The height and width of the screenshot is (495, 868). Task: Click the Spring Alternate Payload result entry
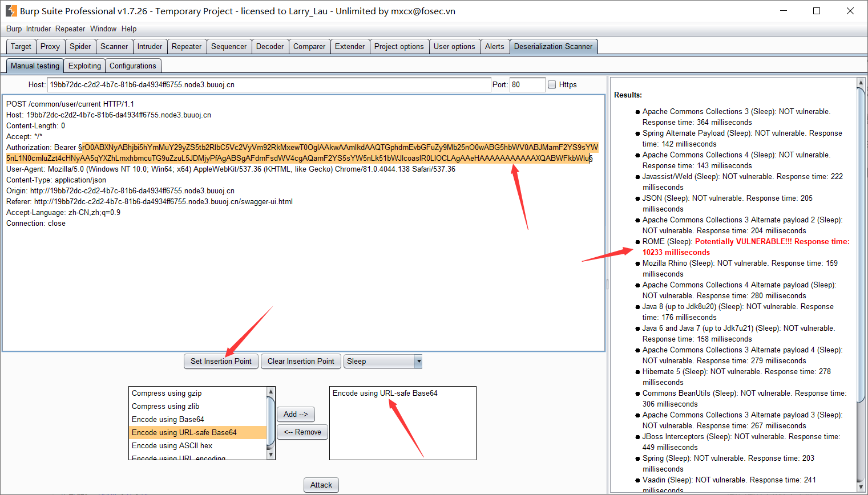pos(742,139)
